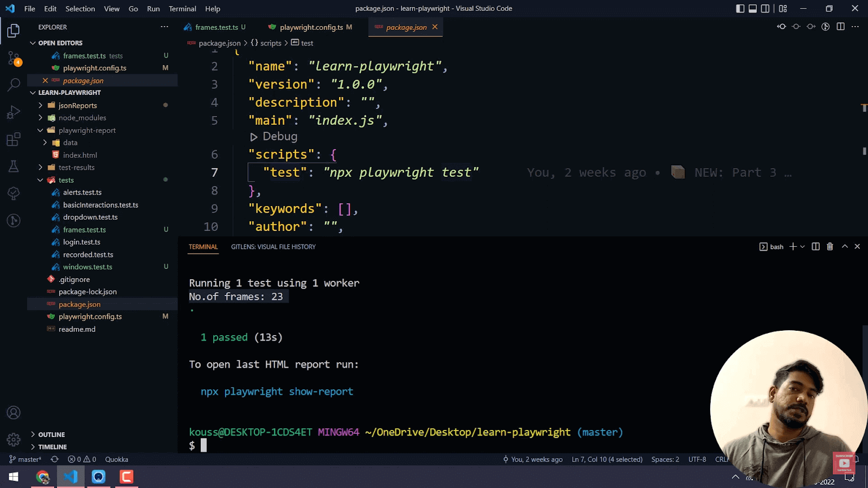
Task: Click Spaces: 2 indentation setting
Action: click(x=665, y=459)
